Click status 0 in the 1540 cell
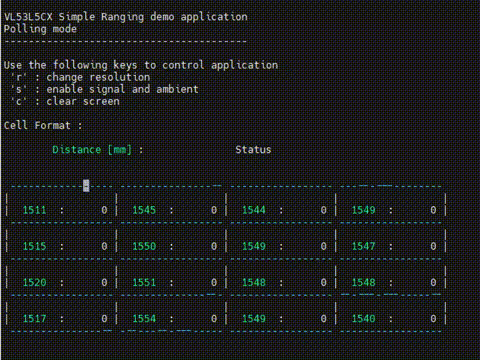480x360 pixels. click(433, 319)
